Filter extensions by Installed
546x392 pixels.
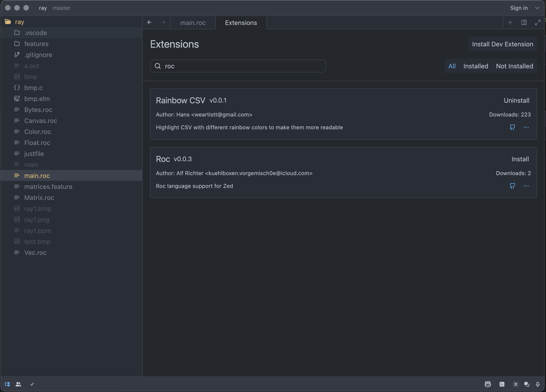[x=476, y=66]
